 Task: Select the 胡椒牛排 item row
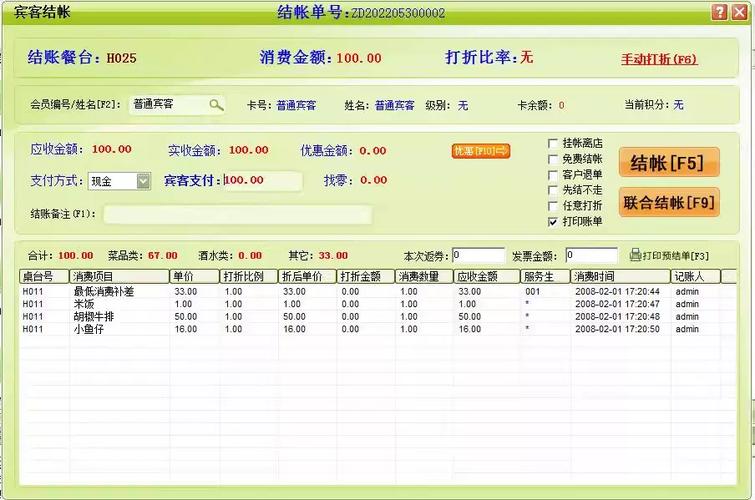378,316
